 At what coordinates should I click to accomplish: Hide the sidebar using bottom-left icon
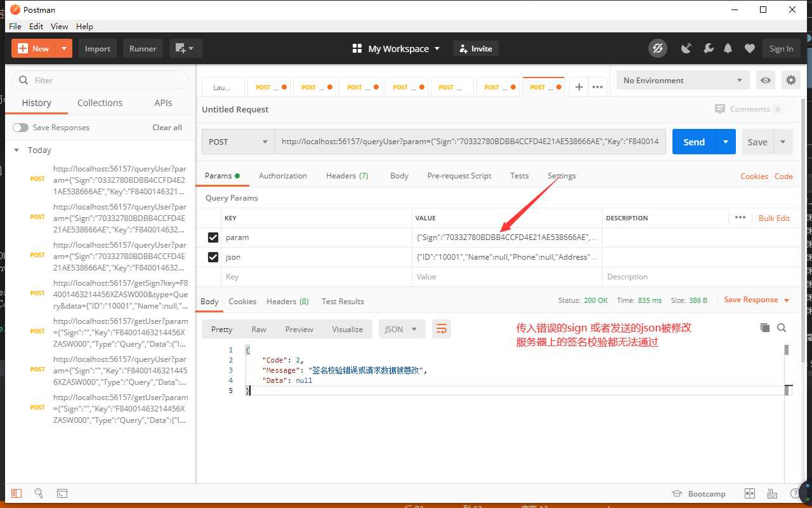click(x=16, y=493)
